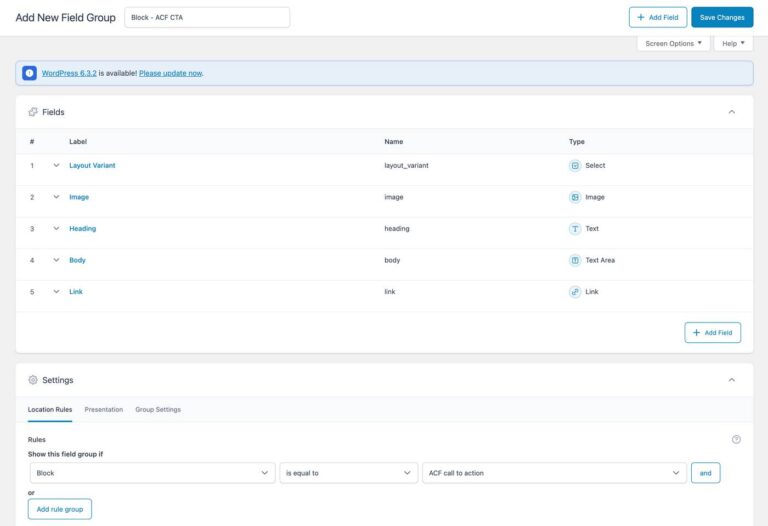Click the Text Area field type icon
Viewport: 768px width, 526px height.
(x=575, y=260)
